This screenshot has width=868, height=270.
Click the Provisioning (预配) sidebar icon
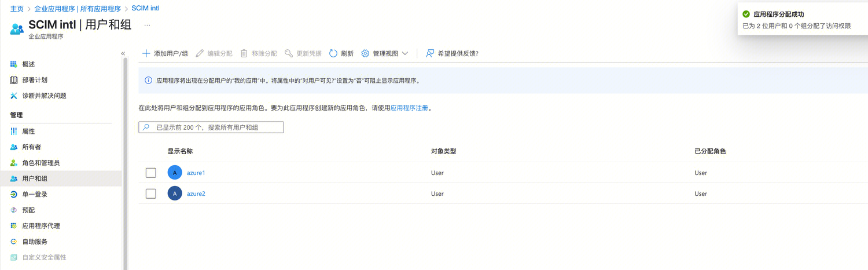click(14, 210)
